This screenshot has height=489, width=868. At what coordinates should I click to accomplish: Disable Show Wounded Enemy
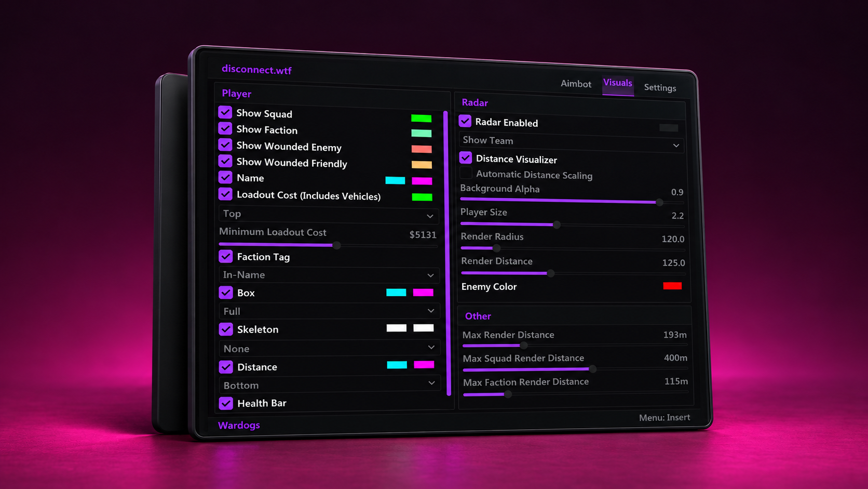click(225, 144)
